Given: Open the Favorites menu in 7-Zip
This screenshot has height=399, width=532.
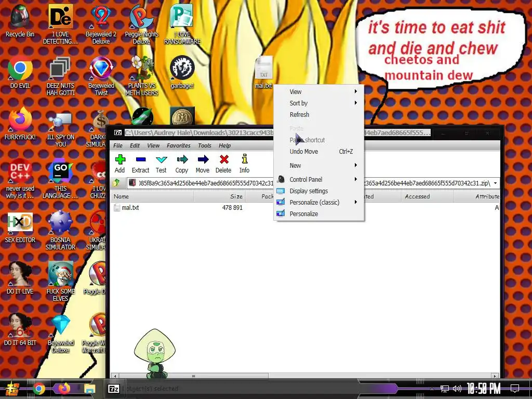Looking at the screenshot, I should [x=179, y=145].
